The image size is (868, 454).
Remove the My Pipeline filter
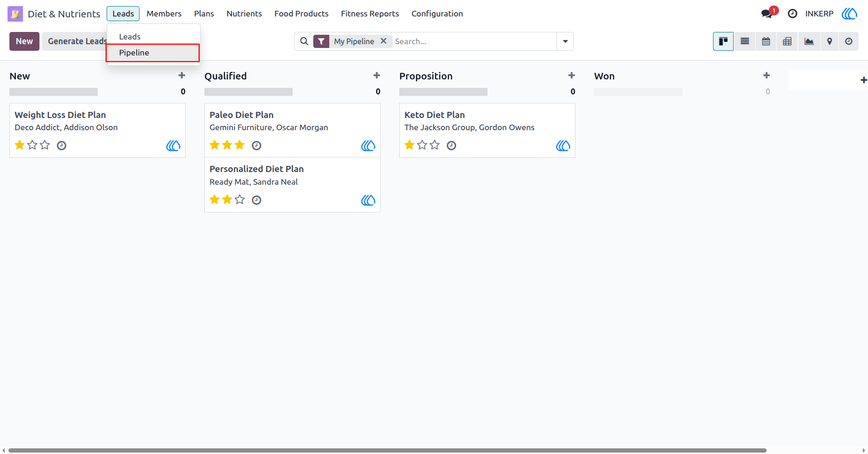point(384,41)
